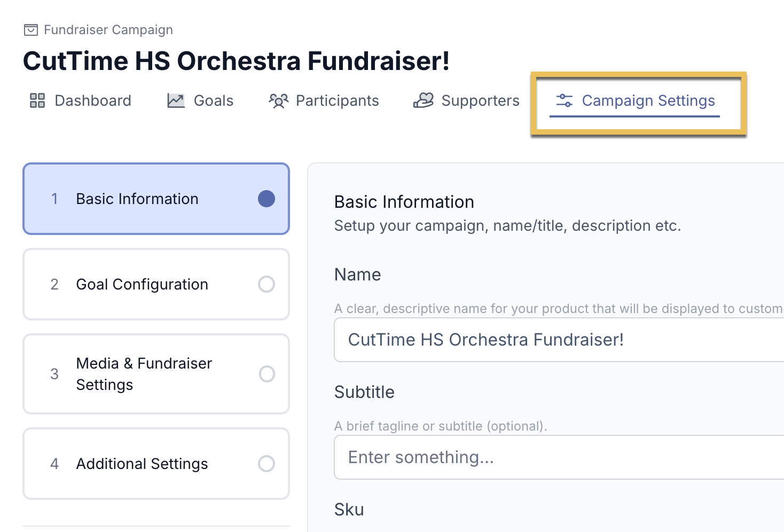Click the Participants people icon
The height and width of the screenshot is (532, 784).
tap(278, 100)
